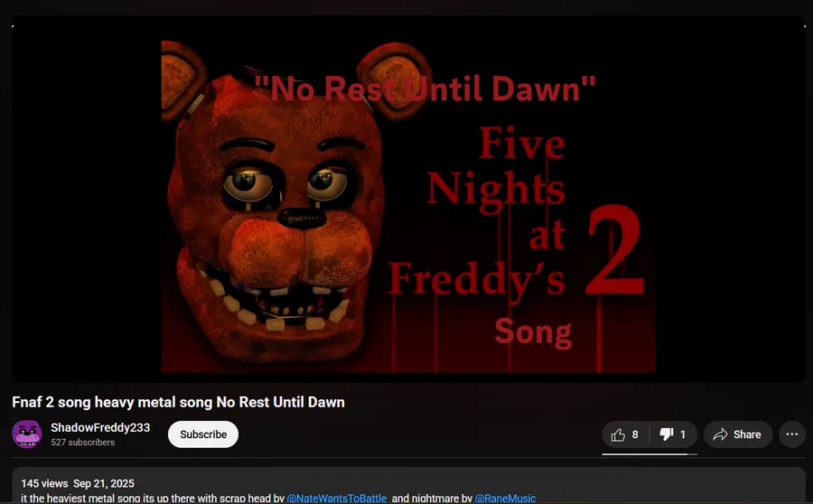Open the three-dot more actions menu
The image size is (813, 504).
[791, 434]
